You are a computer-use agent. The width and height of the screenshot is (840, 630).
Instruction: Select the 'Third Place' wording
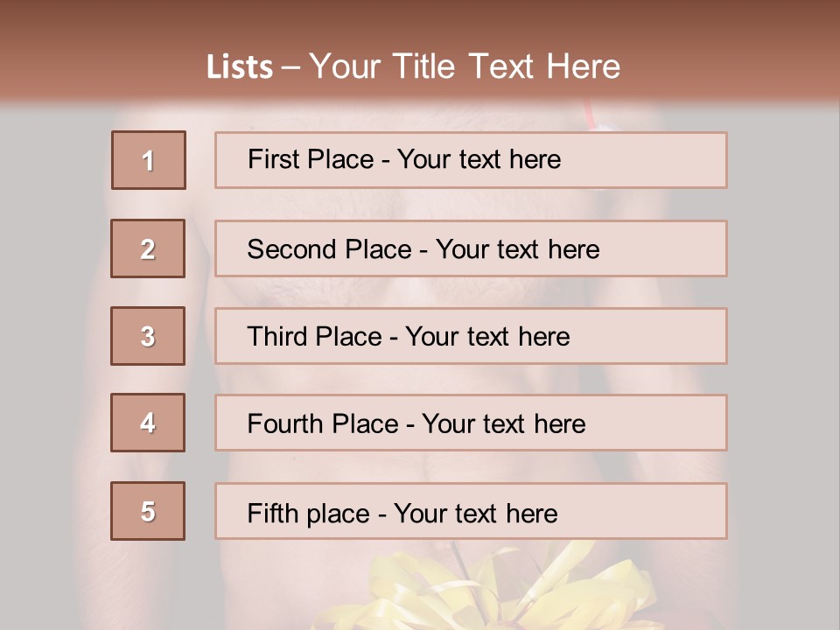(314, 336)
